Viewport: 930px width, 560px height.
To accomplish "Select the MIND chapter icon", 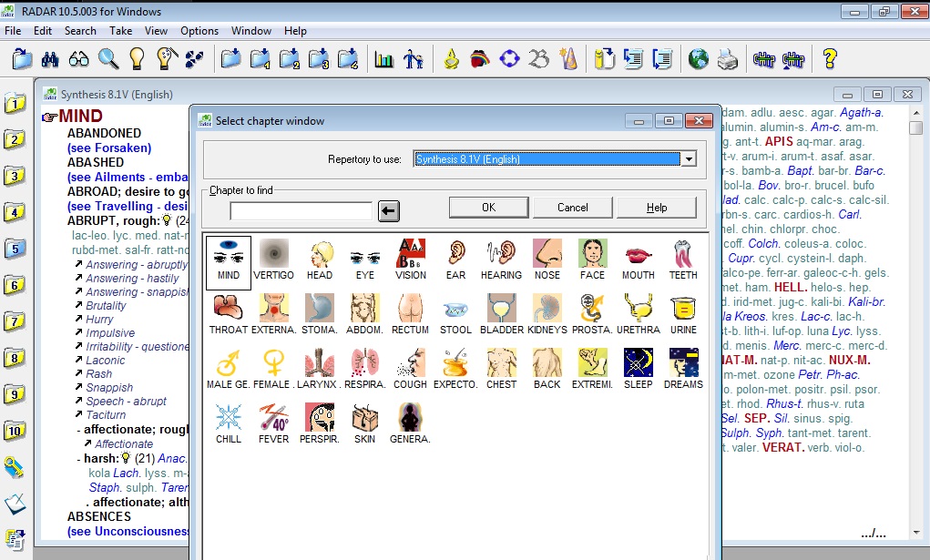I will tap(229, 263).
